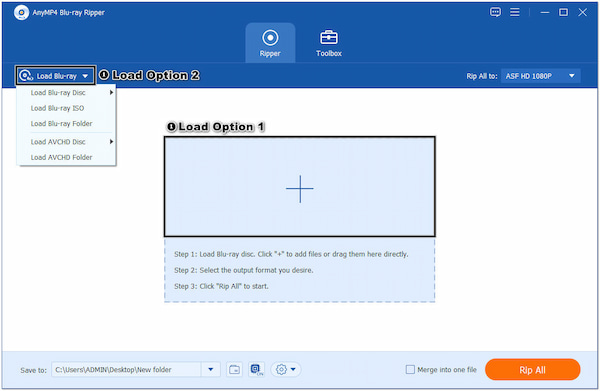This screenshot has height=391, width=600.
Task: Expand the Save to path dropdown arrow
Action: pyautogui.click(x=210, y=370)
